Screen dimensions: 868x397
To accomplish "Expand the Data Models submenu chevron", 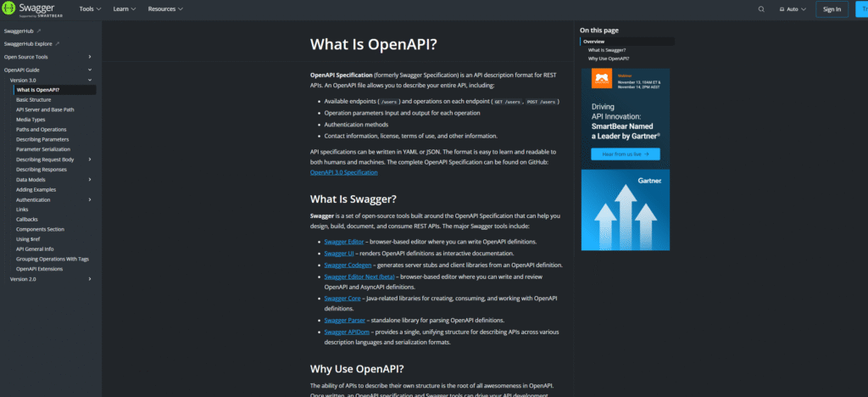I will pos(90,179).
